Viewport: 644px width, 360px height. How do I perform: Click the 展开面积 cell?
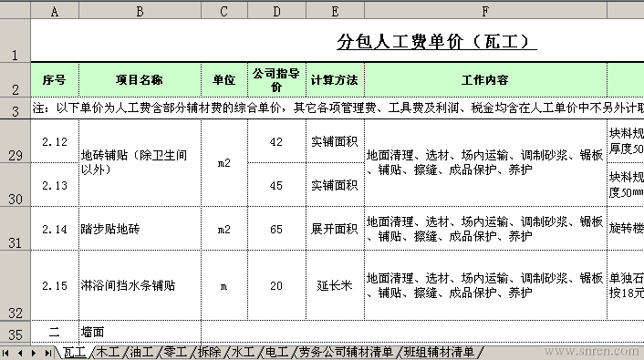pos(335,229)
